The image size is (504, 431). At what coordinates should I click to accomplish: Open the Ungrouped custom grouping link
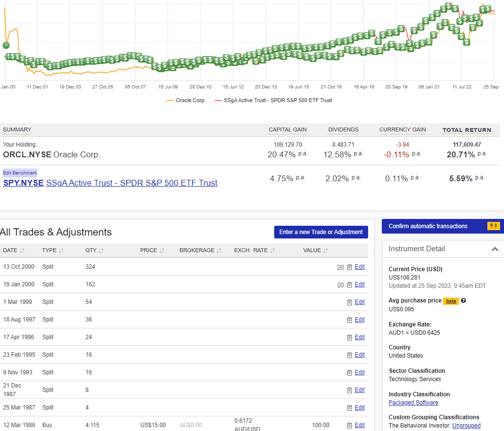[x=466, y=425]
